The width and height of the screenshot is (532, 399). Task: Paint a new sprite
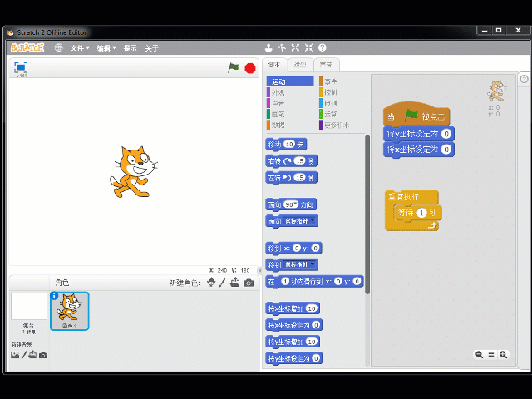click(x=223, y=283)
